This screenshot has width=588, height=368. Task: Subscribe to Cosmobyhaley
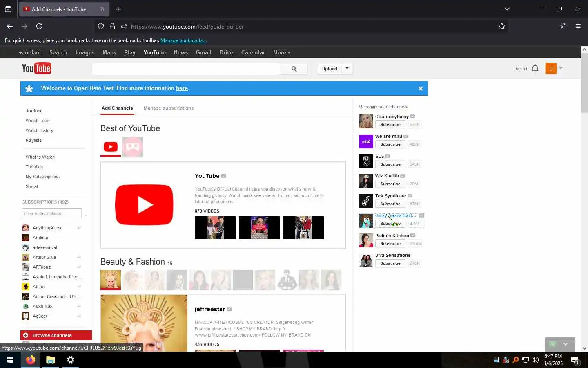[x=390, y=125]
